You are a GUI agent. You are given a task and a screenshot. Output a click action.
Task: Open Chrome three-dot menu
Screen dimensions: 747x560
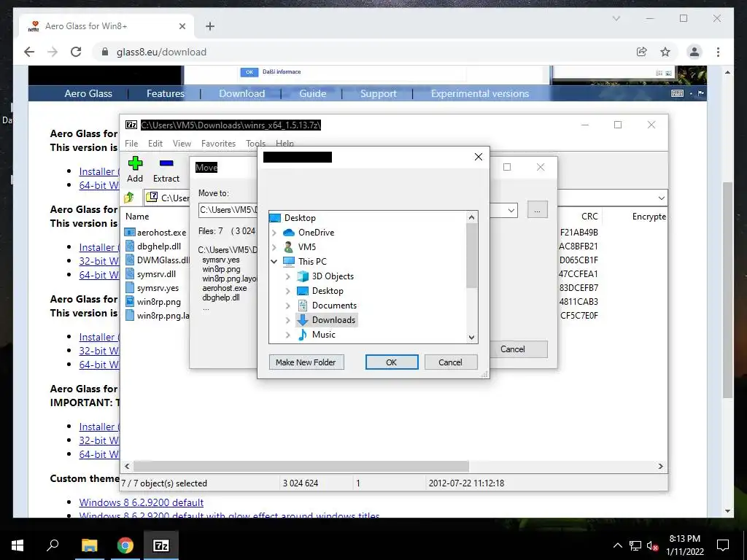click(x=718, y=52)
